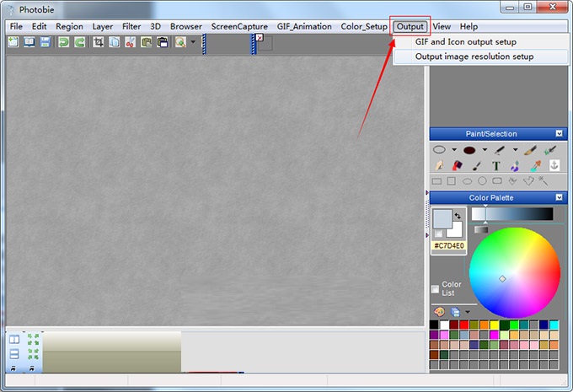Click the save palette disk icon
The width and height of the screenshot is (573, 392).
point(455,312)
